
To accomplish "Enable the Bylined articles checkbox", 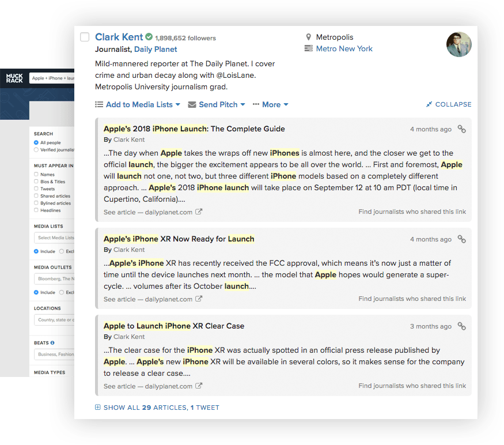I will click(36, 203).
